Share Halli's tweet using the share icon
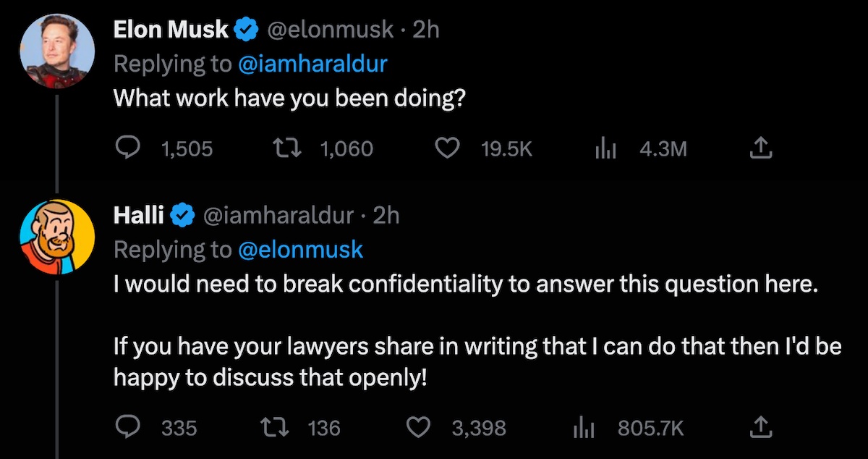The width and height of the screenshot is (868, 459). point(760,428)
